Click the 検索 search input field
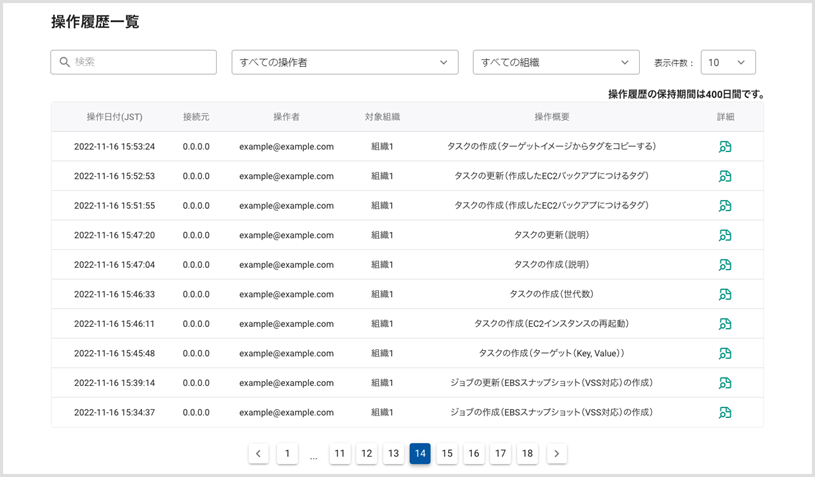The width and height of the screenshot is (815, 477). click(x=142, y=62)
